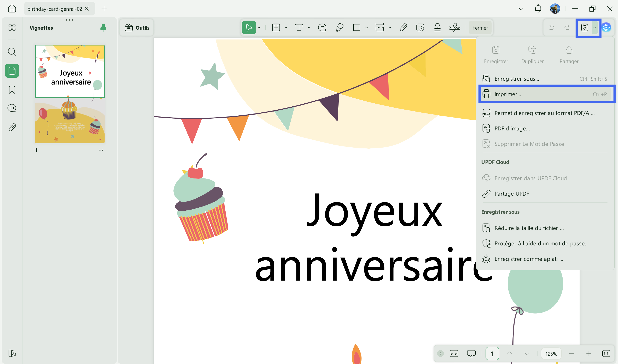This screenshot has width=618, height=364.
Task: Select the attach file paperclip tool
Action: (403, 27)
